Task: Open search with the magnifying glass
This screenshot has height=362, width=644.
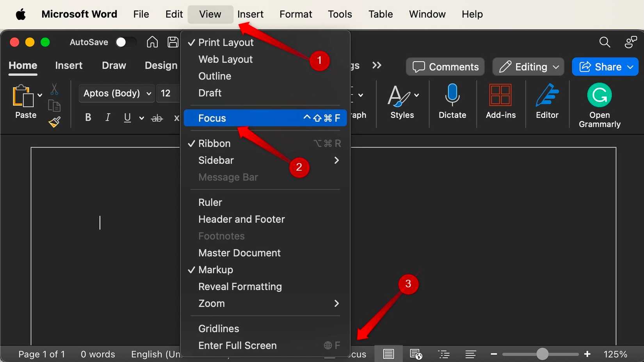Action: [x=604, y=42]
